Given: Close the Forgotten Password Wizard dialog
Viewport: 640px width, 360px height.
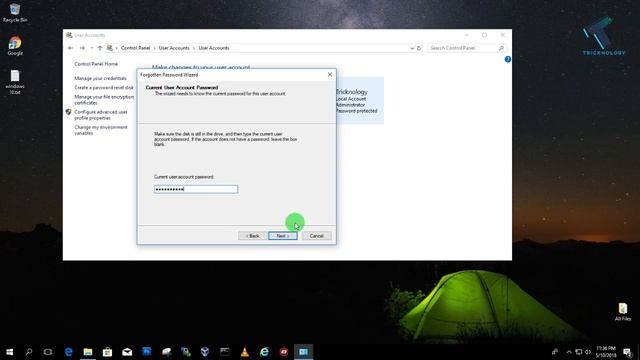Looking at the screenshot, I should [x=330, y=75].
